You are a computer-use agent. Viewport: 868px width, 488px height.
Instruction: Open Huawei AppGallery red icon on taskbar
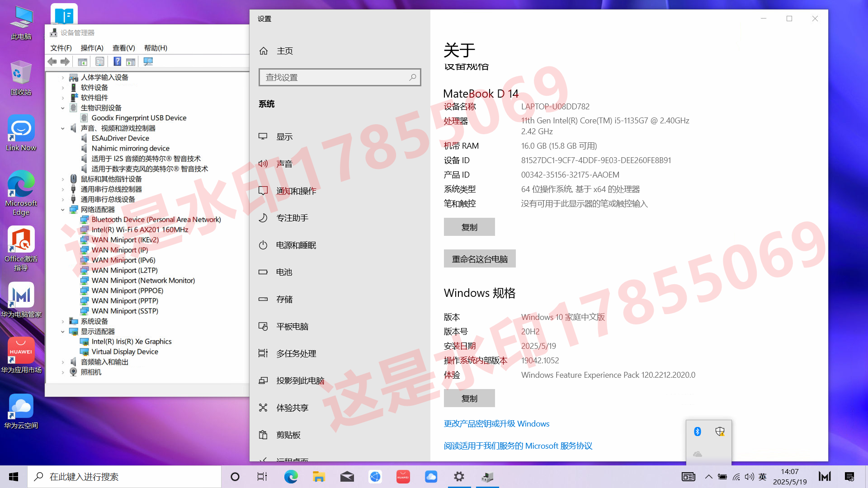tap(403, 477)
